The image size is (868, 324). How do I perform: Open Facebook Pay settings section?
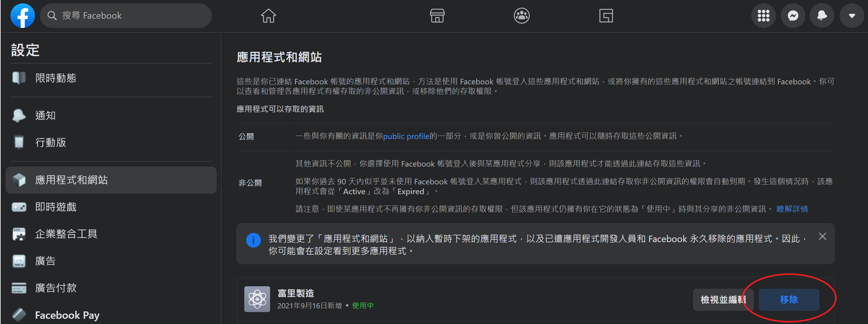tap(68, 315)
